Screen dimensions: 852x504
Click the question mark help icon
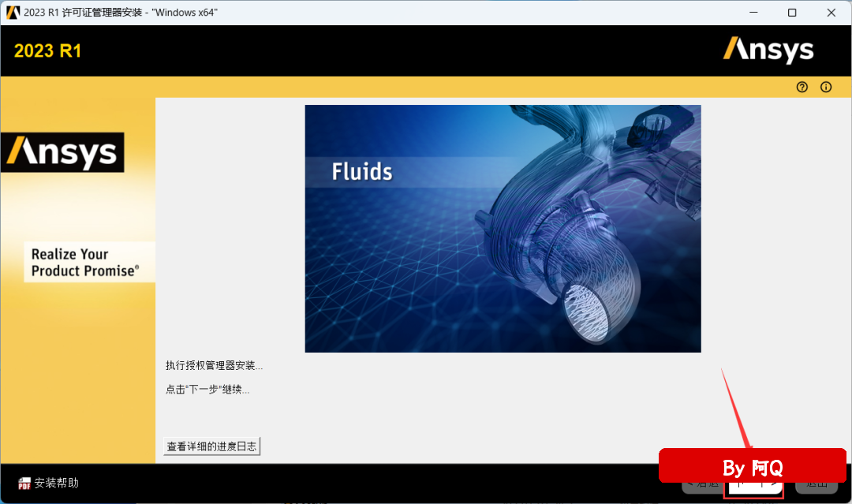click(802, 88)
